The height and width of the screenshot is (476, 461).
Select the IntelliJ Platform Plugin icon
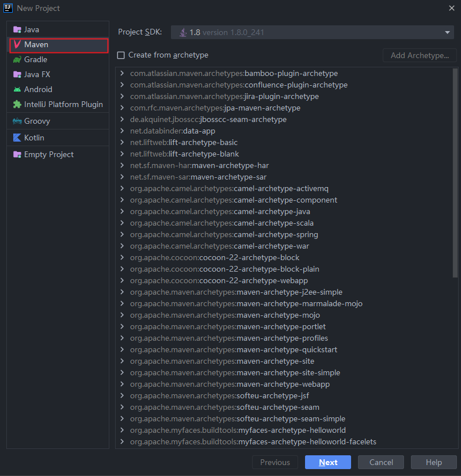point(17,104)
